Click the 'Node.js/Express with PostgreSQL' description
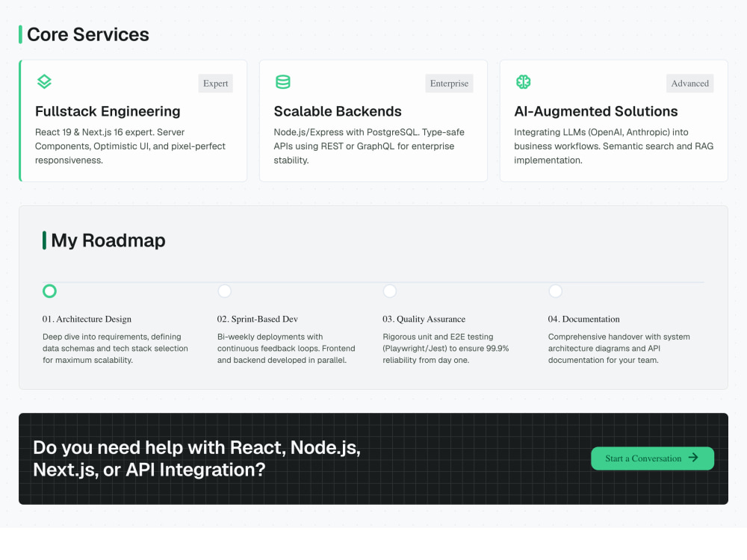Screen dimensions: 747x560 (x=369, y=146)
